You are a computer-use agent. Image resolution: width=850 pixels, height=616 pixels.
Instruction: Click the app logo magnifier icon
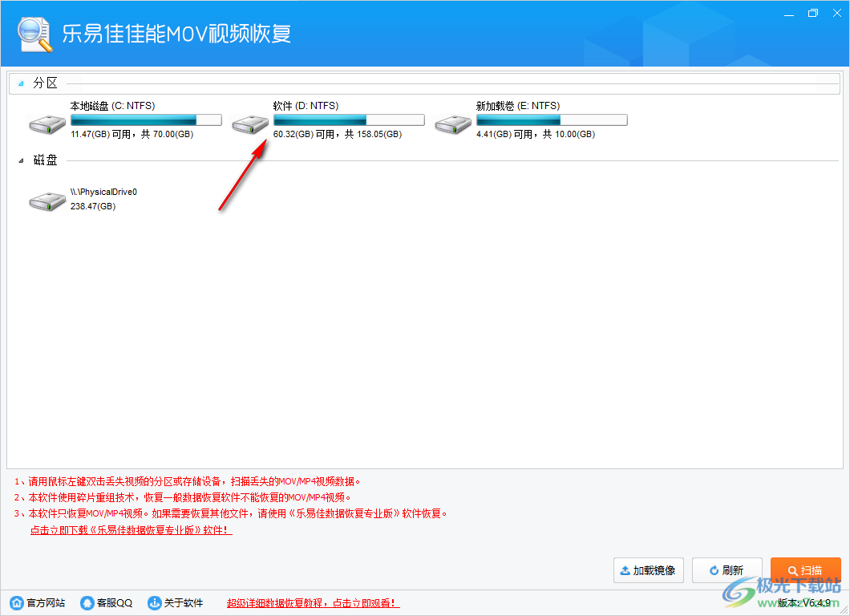tap(34, 34)
